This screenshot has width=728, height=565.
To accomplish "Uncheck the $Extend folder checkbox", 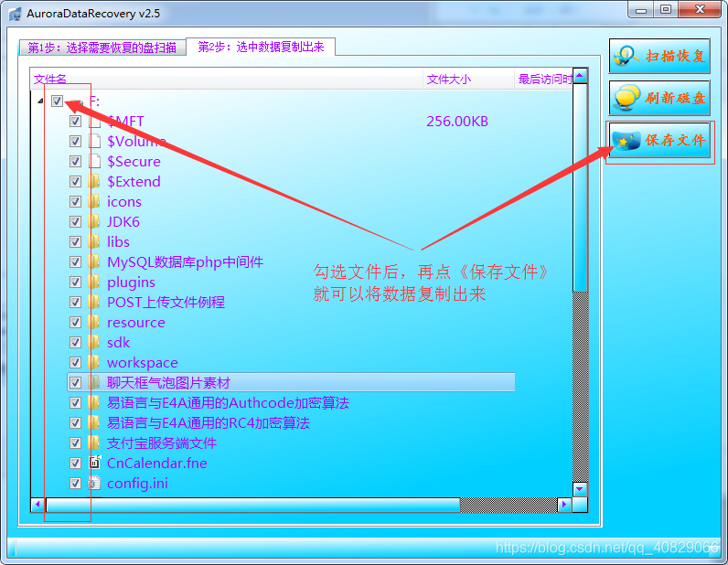I will [75, 182].
